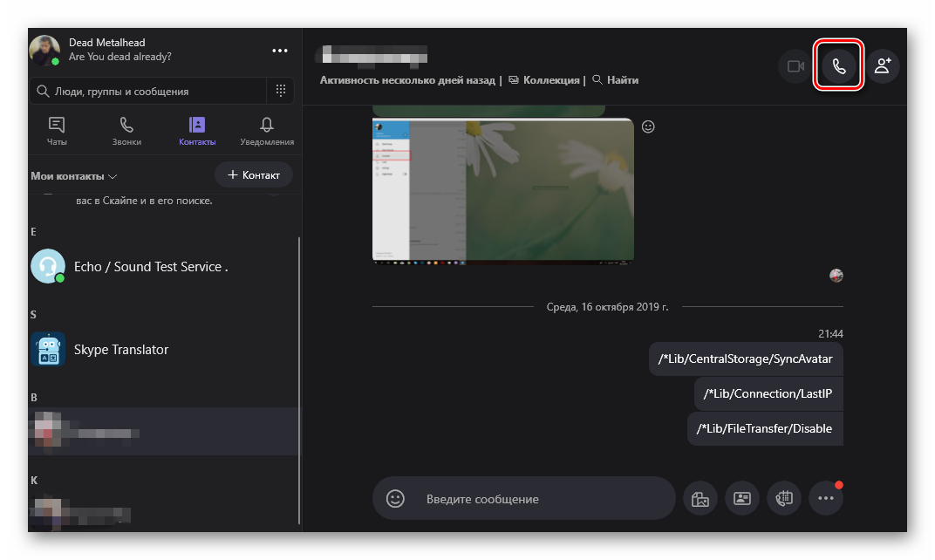Open the more options button beside the message field
Image resolution: width=935 pixels, height=560 pixels.
[x=825, y=499]
